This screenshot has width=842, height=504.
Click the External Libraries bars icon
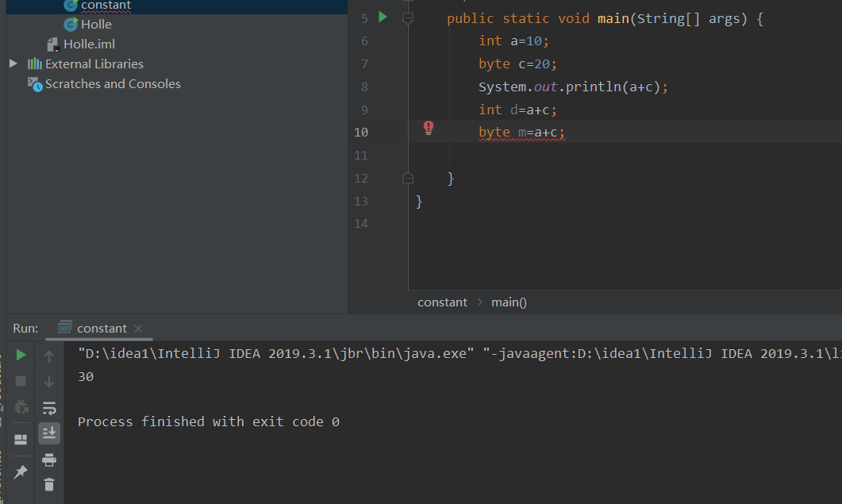[x=34, y=63]
